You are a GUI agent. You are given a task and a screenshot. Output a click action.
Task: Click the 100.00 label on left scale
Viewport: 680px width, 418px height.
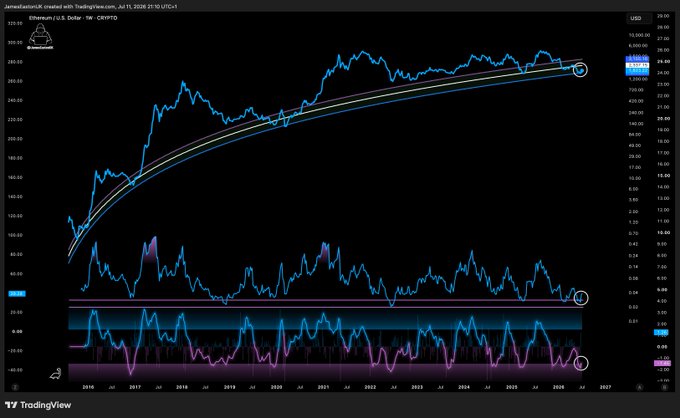pyautogui.click(x=15, y=235)
